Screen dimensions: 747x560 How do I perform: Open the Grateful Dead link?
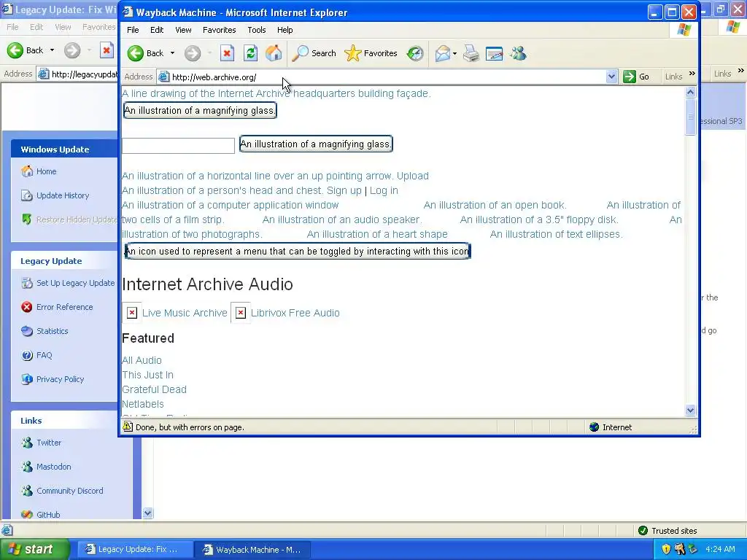(x=155, y=389)
